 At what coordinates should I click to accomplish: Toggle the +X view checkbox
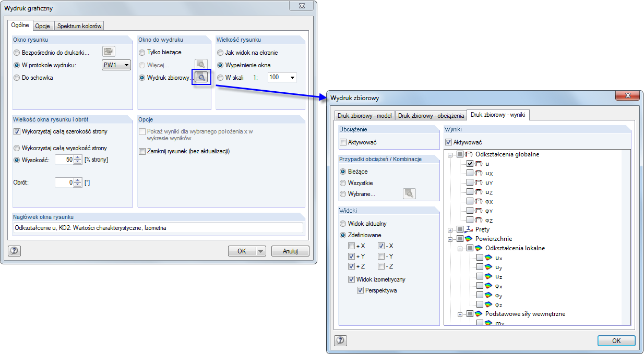352,246
